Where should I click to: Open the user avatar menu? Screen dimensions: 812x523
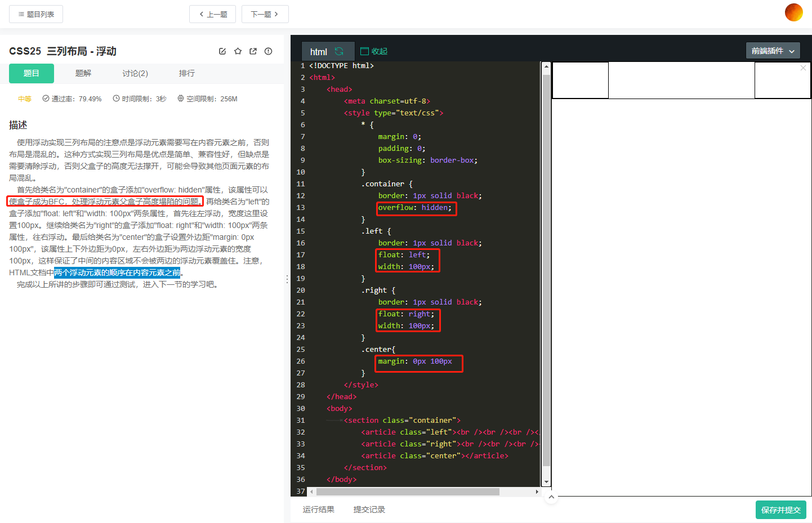click(x=793, y=12)
